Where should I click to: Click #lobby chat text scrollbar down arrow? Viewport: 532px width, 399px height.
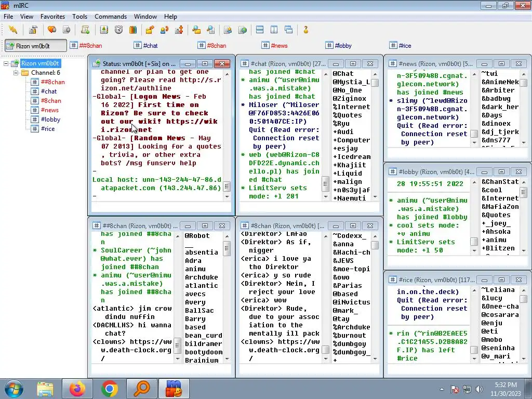click(x=474, y=250)
